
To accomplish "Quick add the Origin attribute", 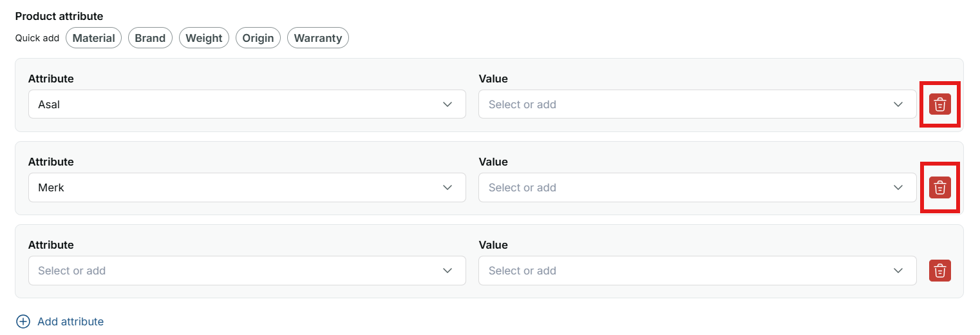I will (258, 38).
